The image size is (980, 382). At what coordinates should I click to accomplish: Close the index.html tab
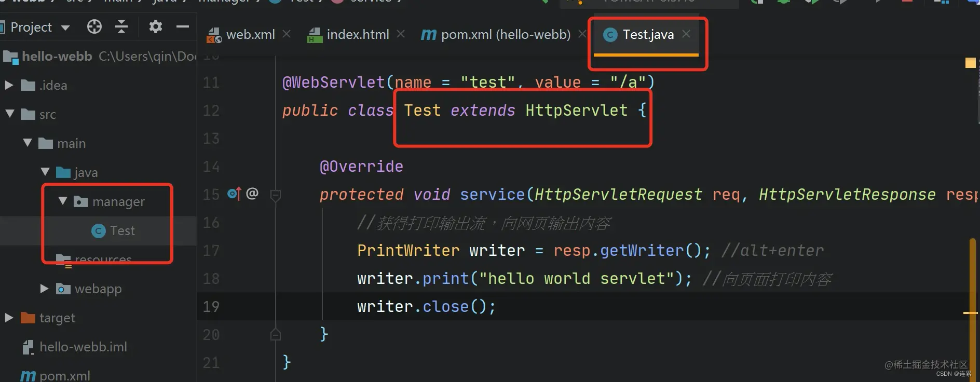tap(401, 34)
